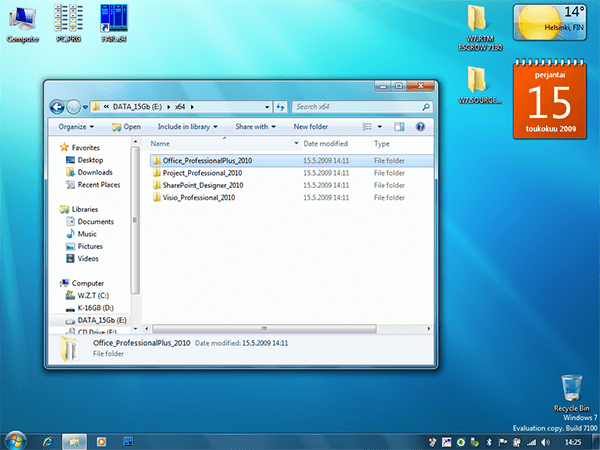Click the Windows Explorer taskbar button
Screen dimensions: 600x450
coord(74,442)
